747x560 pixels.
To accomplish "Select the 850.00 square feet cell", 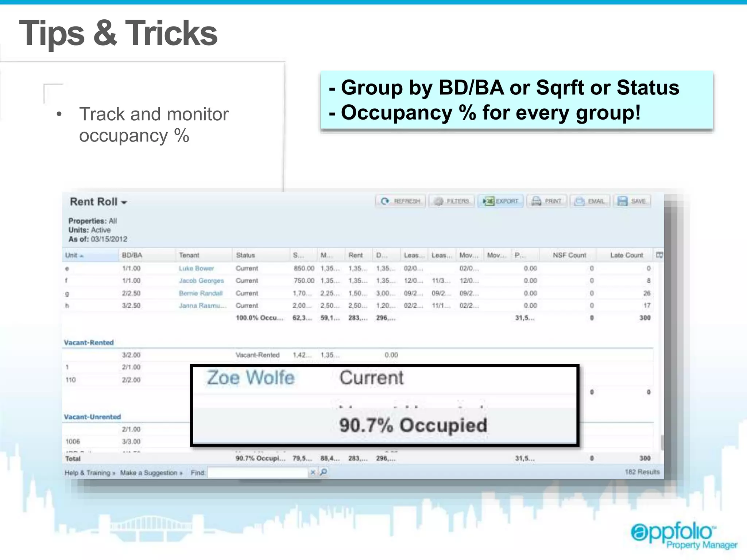I will [304, 268].
